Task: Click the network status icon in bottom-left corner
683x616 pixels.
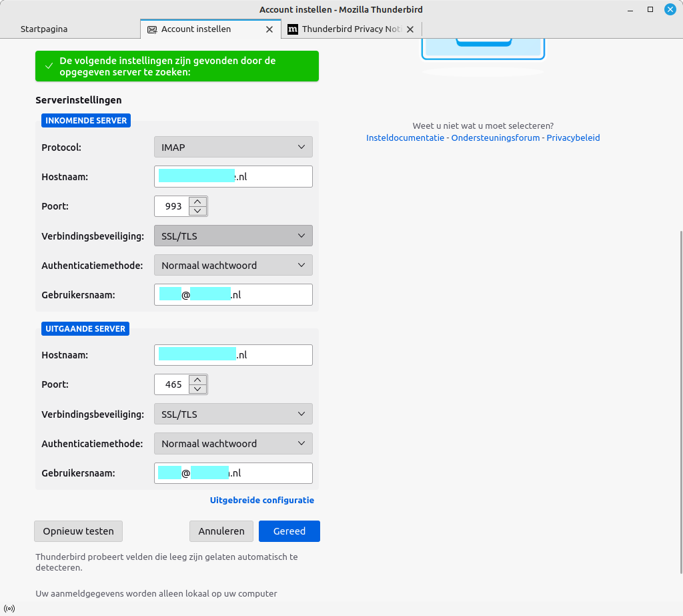Action: pos(9,608)
